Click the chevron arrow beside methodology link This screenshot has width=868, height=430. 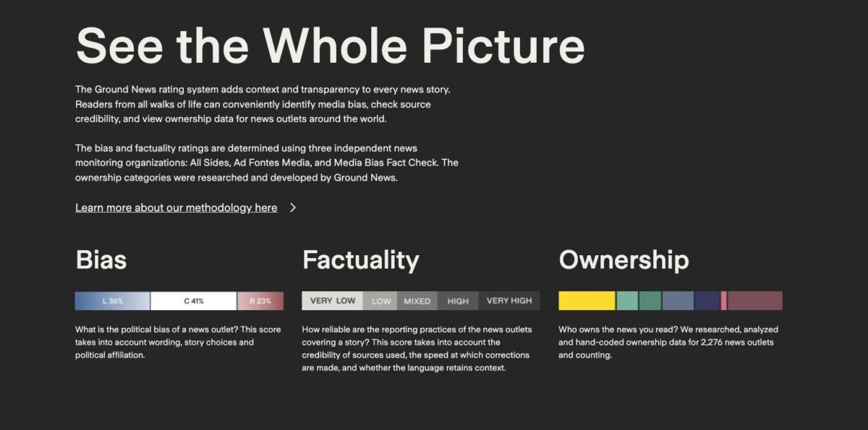293,207
